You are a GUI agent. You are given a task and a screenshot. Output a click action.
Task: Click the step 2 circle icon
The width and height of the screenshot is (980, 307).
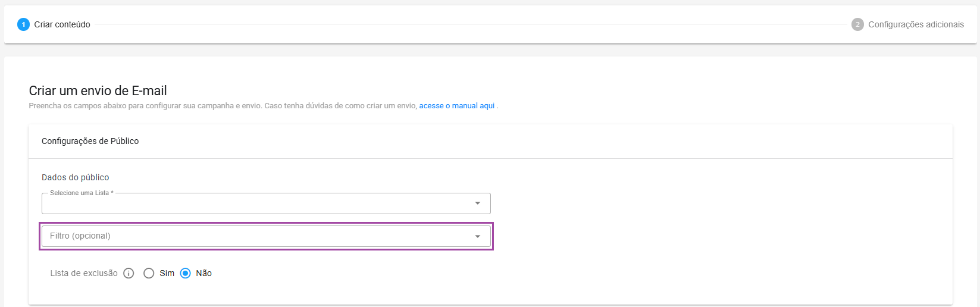click(857, 24)
